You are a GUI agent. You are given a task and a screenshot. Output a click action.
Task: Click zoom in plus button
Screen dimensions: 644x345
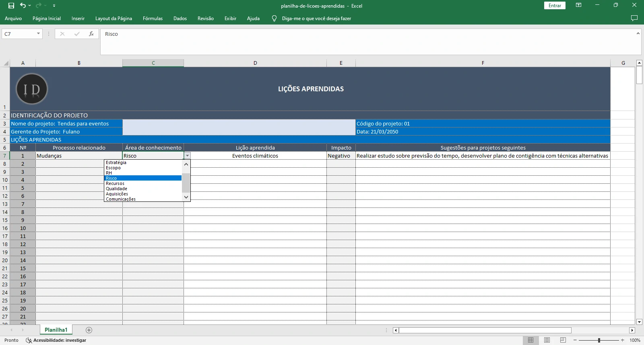[622, 340]
